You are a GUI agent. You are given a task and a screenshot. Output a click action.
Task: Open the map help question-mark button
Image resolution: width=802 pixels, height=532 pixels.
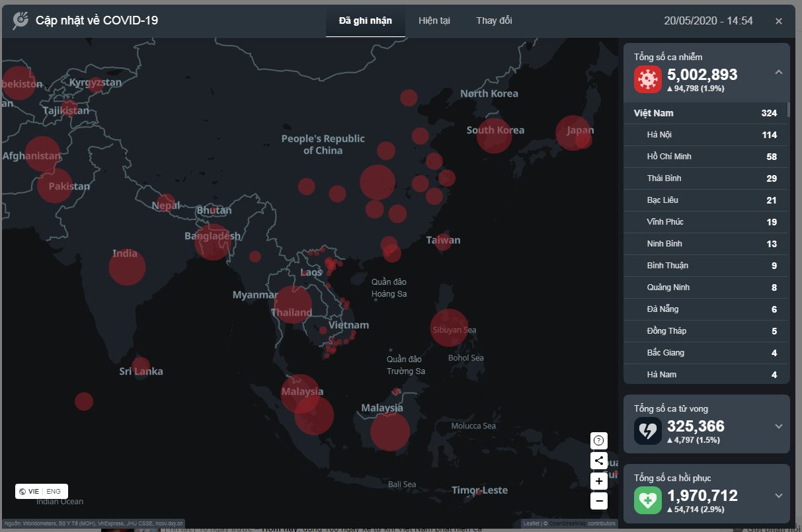tap(598, 441)
